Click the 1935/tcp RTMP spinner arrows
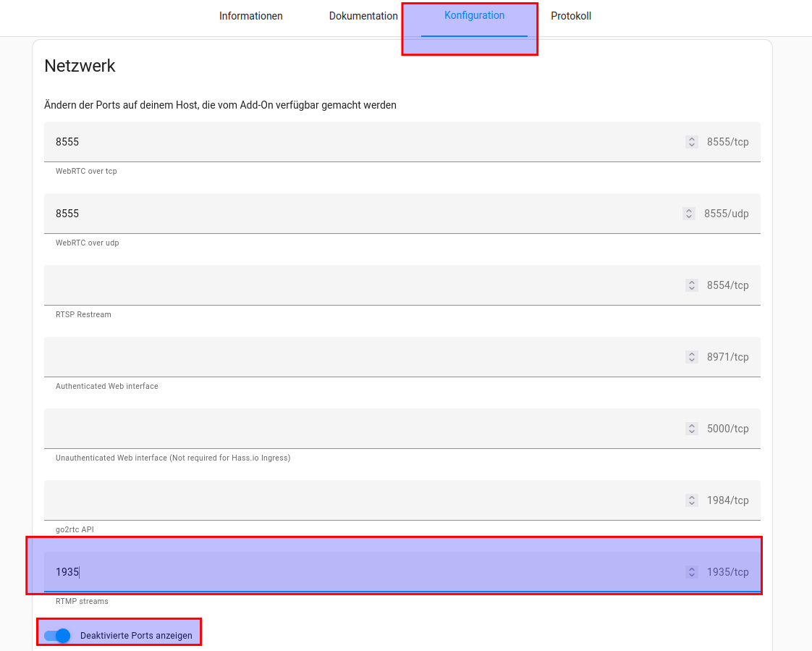 (x=691, y=572)
